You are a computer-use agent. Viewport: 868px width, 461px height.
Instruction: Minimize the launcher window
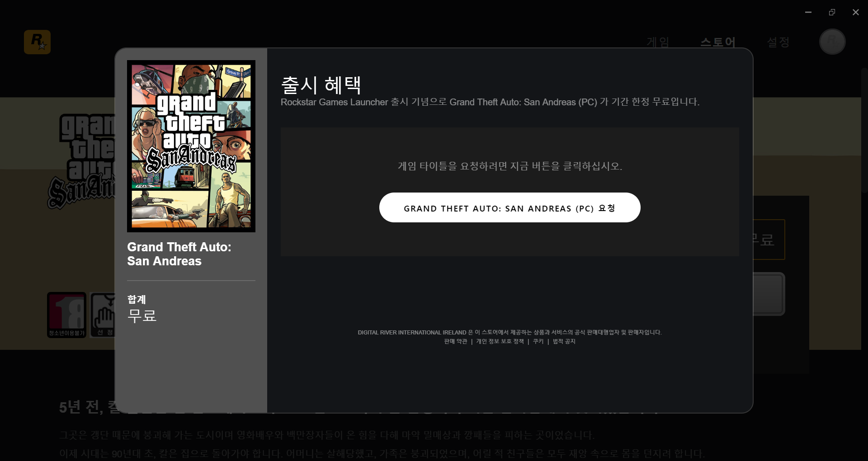tap(808, 12)
